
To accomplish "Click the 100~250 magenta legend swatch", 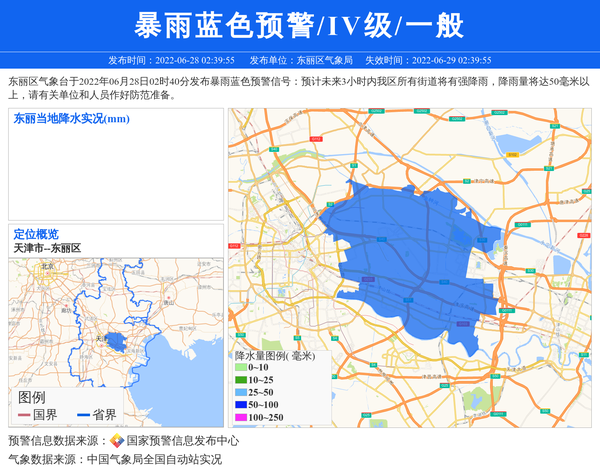I will [x=241, y=417].
